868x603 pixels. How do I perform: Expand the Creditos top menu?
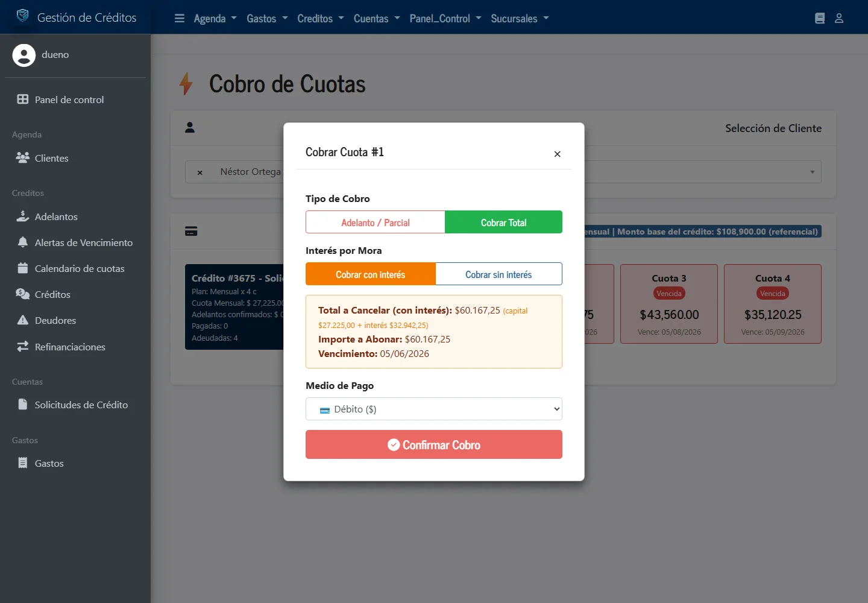coord(321,19)
